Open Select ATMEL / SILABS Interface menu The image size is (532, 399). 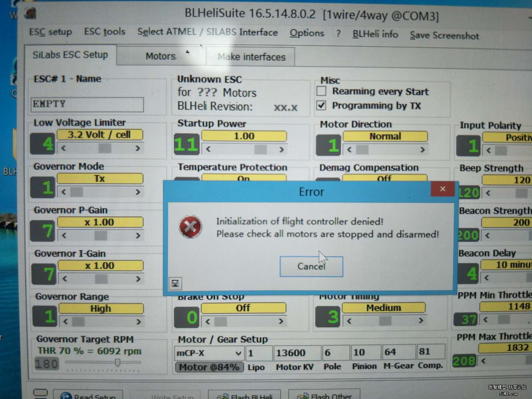[207, 32]
